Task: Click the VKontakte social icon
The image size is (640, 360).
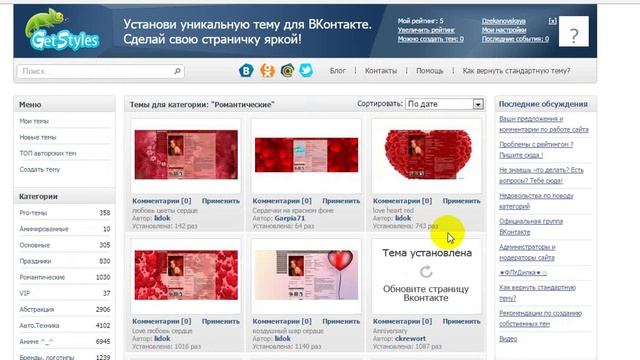Action: [x=246, y=71]
